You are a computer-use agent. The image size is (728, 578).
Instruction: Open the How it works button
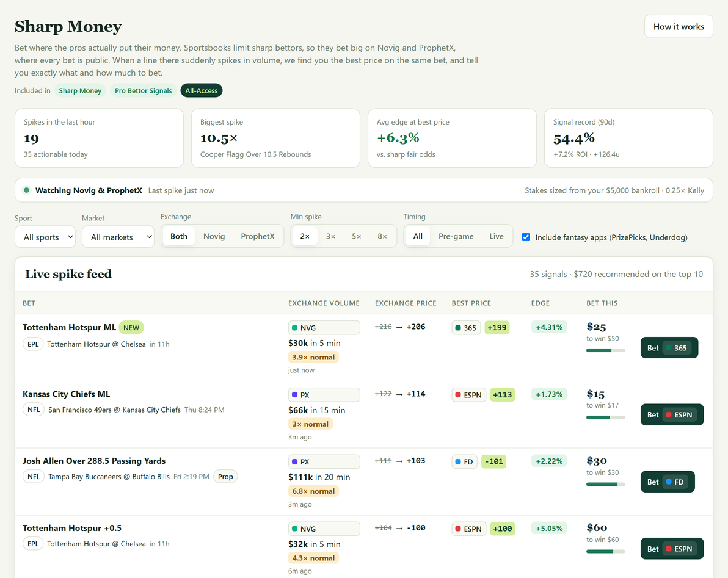tap(679, 26)
